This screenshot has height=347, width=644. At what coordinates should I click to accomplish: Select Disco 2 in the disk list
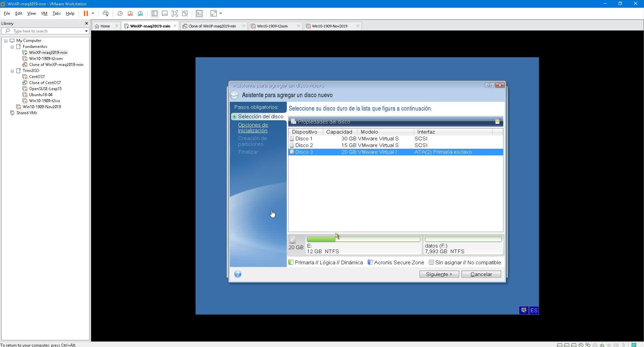[x=395, y=145]
